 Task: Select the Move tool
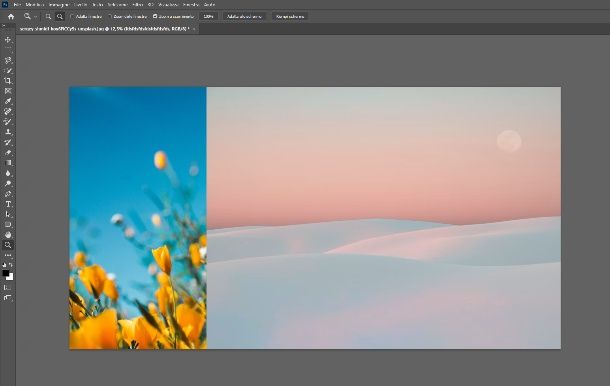[8, 40]
